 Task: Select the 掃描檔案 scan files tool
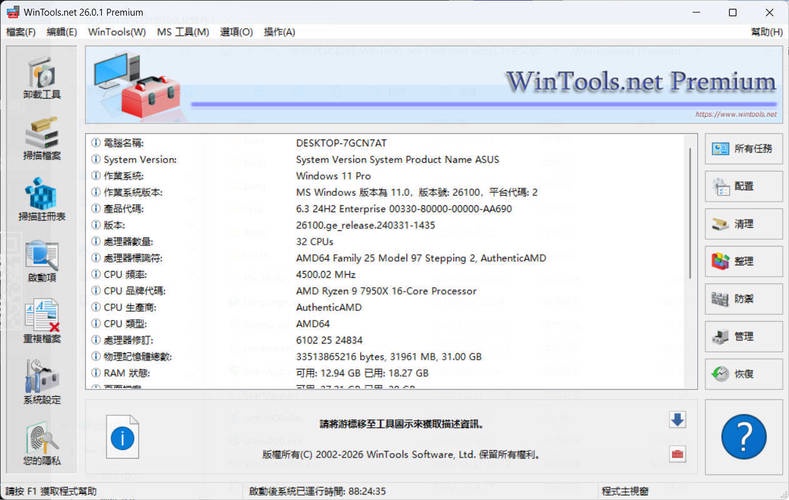coord(41,138)
